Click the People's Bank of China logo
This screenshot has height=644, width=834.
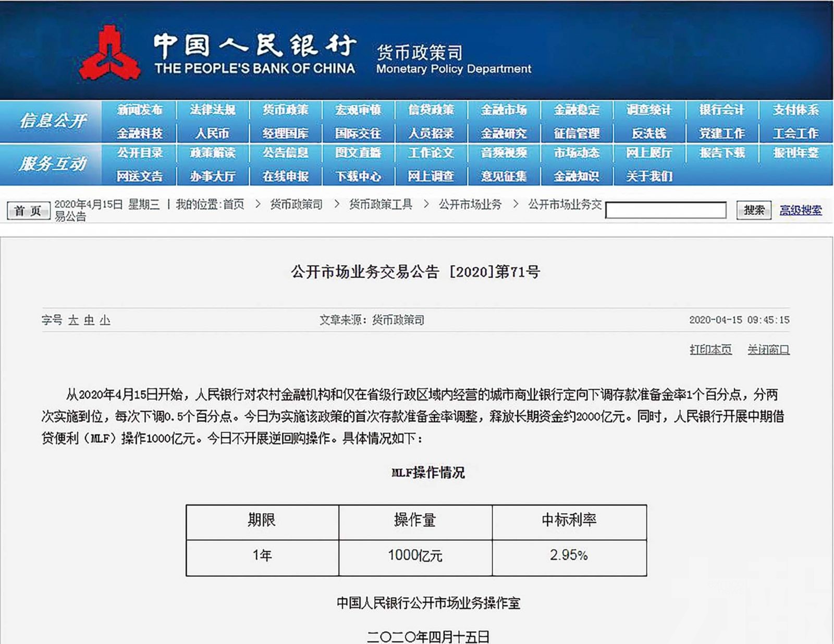(110, 54)
